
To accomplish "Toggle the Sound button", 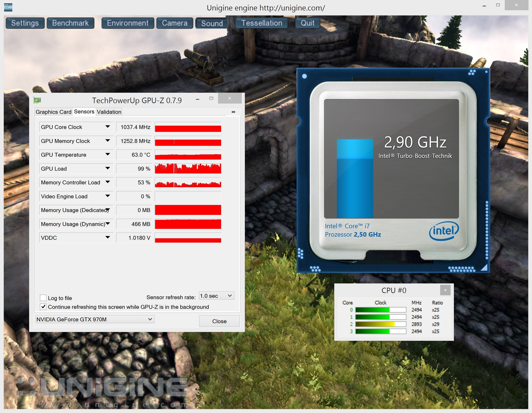I will 212,23.
